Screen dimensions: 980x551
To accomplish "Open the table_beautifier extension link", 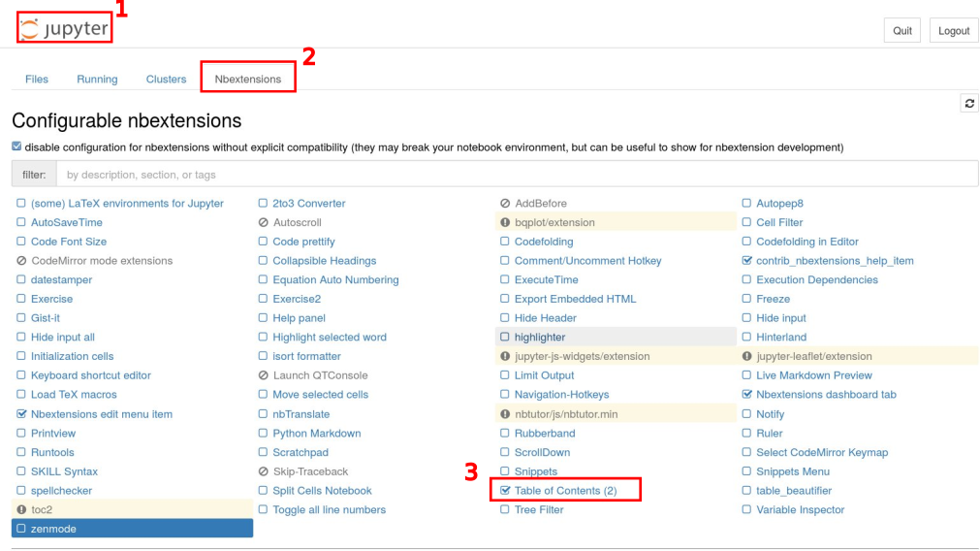I will [794, 491].
